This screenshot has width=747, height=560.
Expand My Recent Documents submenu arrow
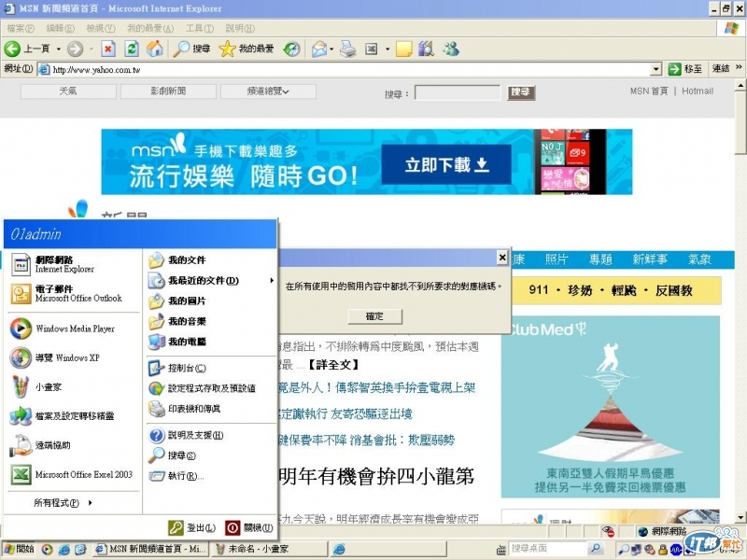[272, 281]
